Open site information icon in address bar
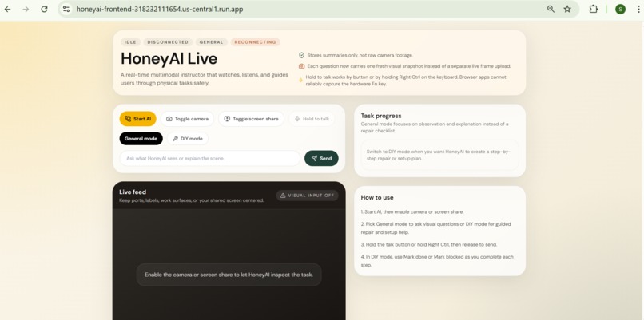 pyautogui.click(x=66, y=9)
